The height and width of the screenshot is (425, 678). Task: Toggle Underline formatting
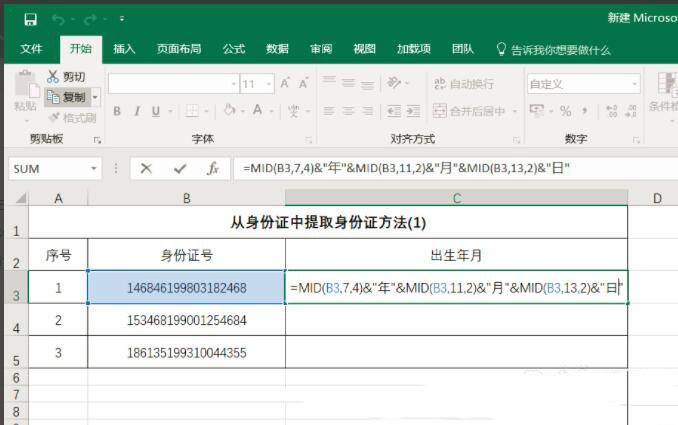156,112
